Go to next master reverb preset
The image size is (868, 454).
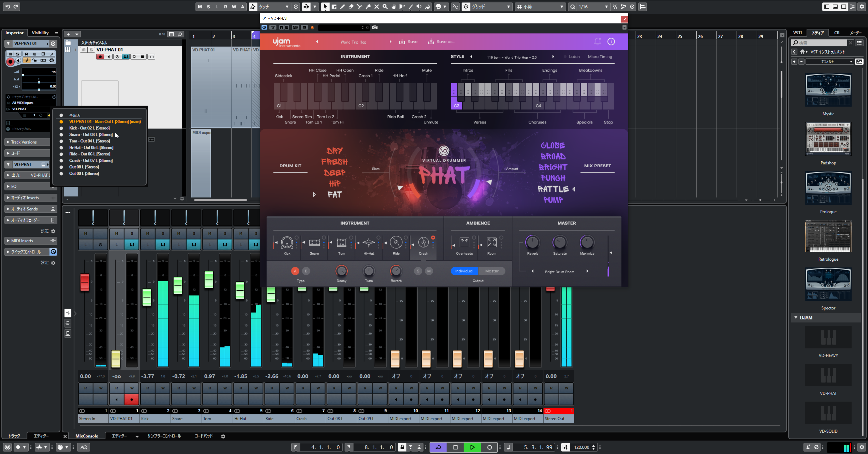click(x=587, y=271)
